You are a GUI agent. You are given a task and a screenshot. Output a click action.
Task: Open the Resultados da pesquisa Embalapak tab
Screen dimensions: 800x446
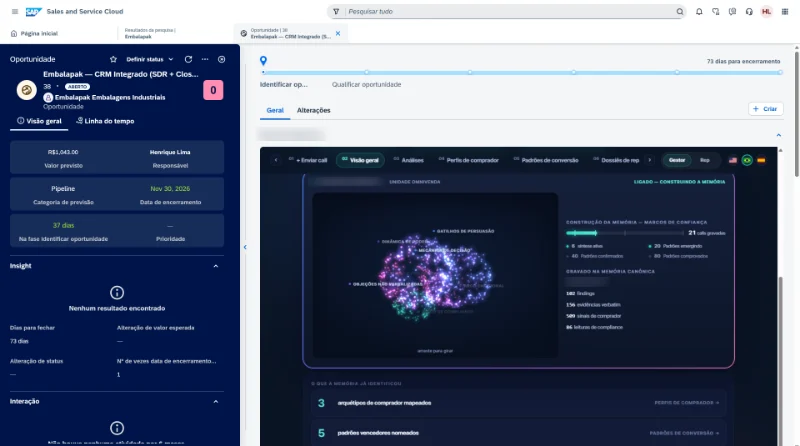tap(149, 33)
